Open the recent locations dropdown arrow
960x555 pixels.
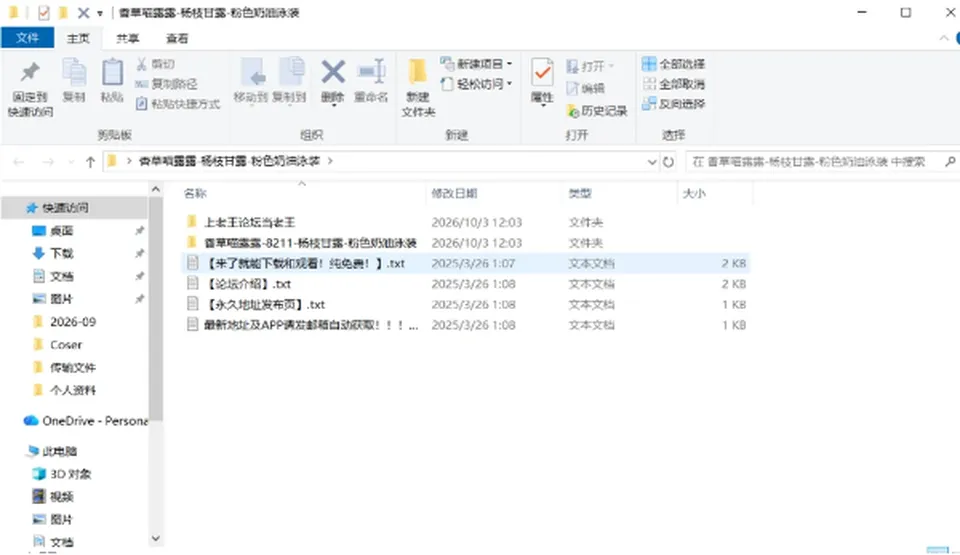pos(71,162)
